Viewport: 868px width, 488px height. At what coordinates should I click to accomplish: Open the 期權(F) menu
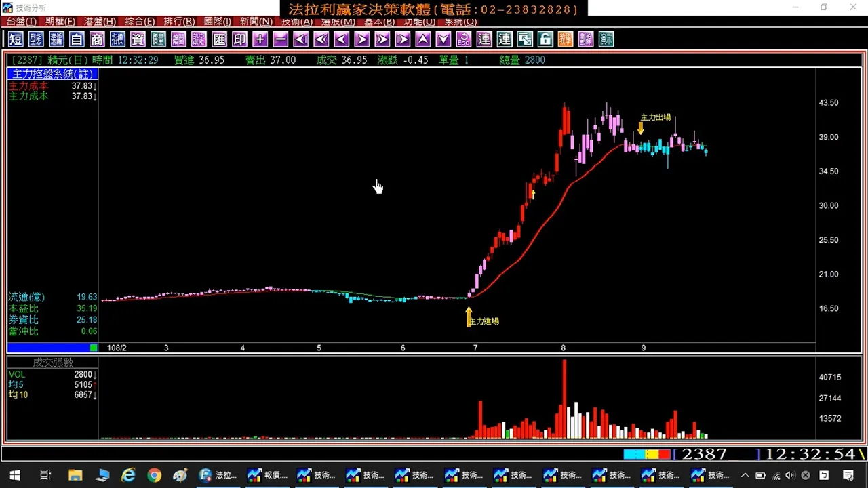[x=60, y=22]
